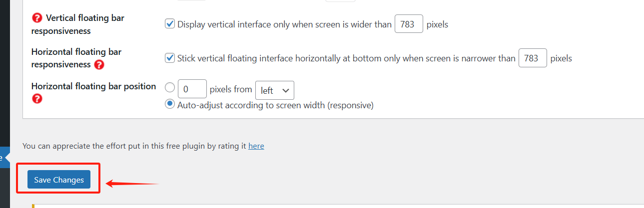Click the highlighted blue sidebar menu item
The image size is (644, 208).
[4, 158]
